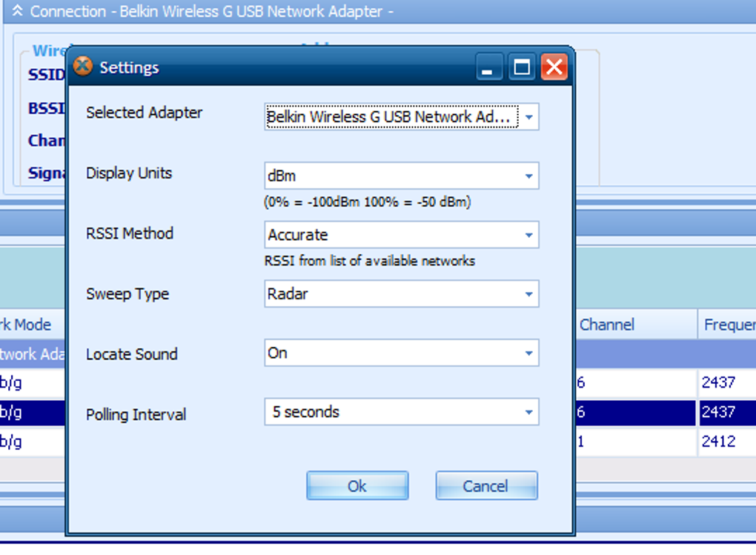Click the Display Units label
Viewport: 756px width, 555px height.
click(129, 173)
